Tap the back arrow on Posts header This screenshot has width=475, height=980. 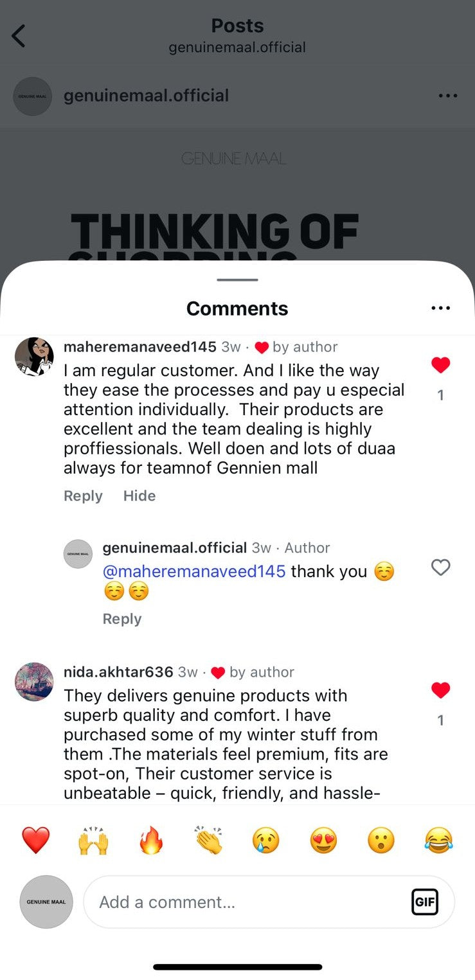pyautogui.click(x=19, y=36)
